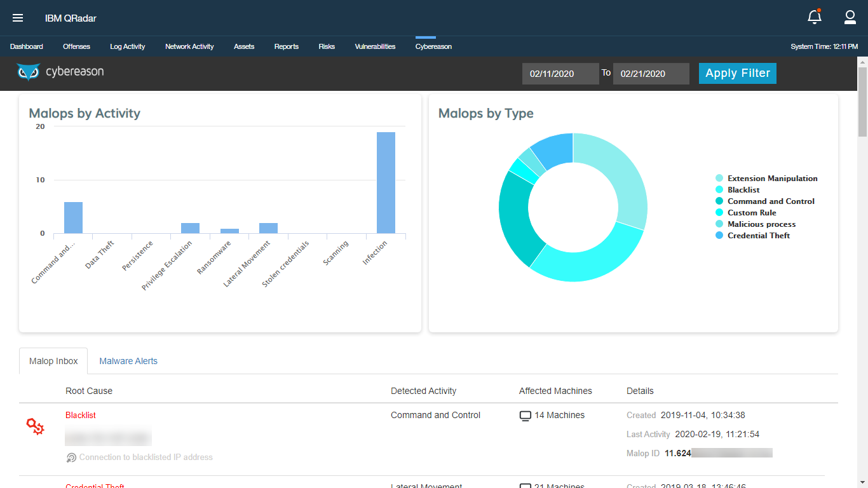Open the end date picker field
The image size is (868, 488).
[x=651, y=73]
